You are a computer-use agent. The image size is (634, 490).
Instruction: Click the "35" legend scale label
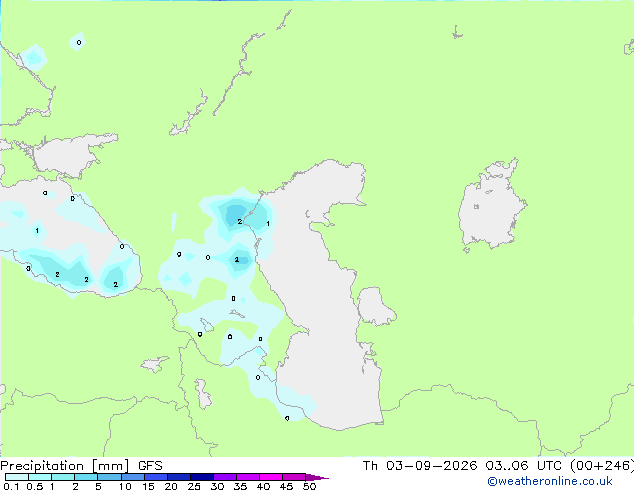[x=240, y=486]
